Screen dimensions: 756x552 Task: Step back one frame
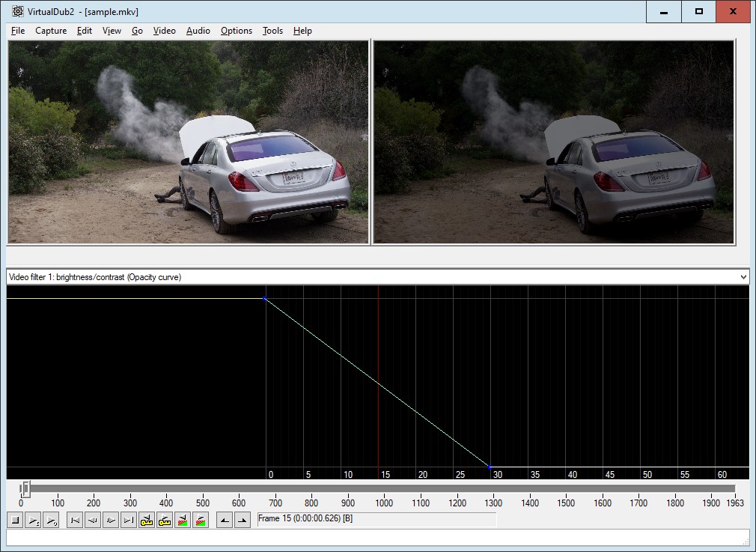93,521
